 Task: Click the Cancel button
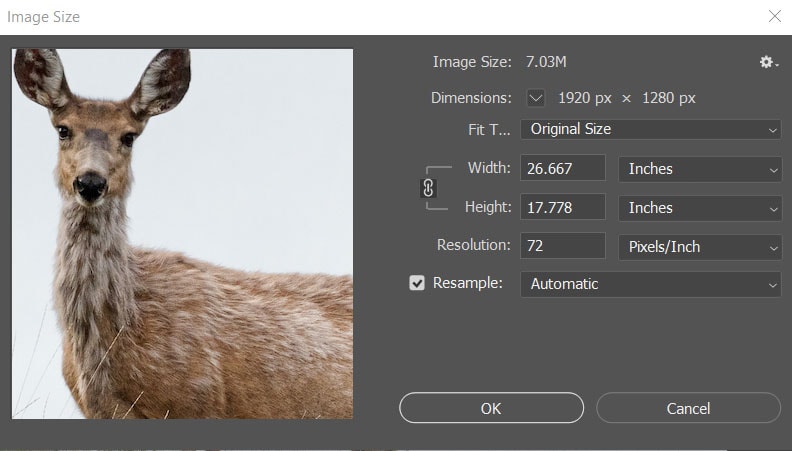point(688,408)
